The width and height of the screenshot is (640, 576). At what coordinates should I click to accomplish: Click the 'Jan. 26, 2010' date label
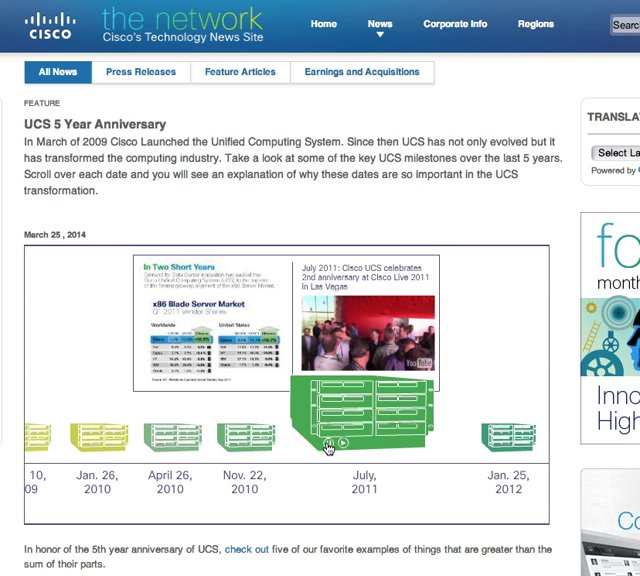97,482
